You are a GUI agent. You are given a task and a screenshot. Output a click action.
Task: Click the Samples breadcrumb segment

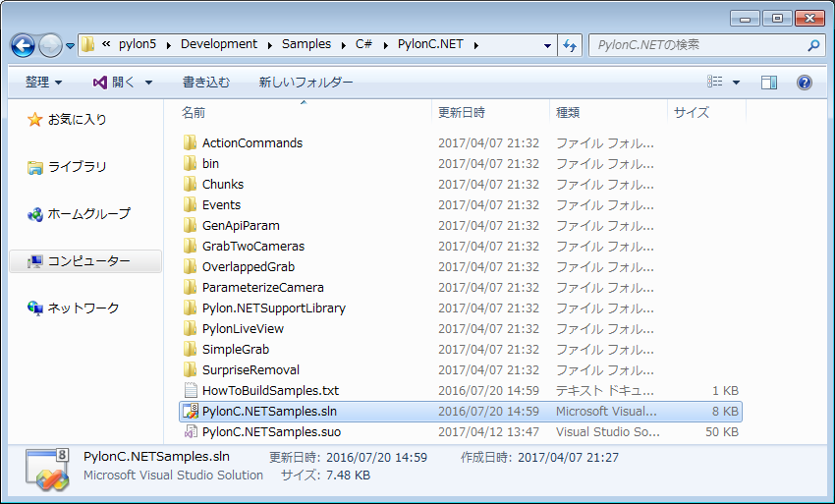click(x=306, y=44)
